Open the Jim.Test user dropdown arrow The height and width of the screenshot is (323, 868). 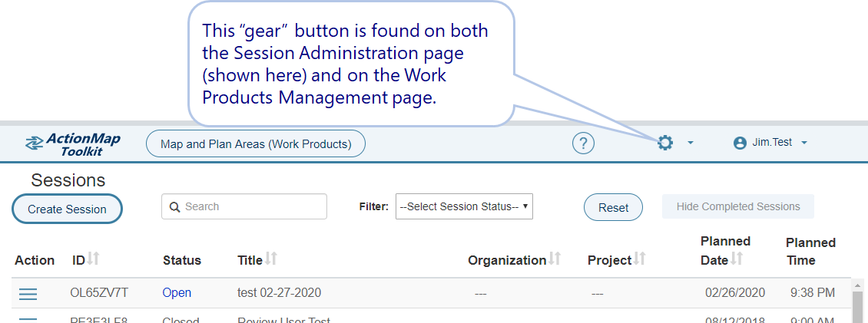pyautogui.click(x=804, y=143)
